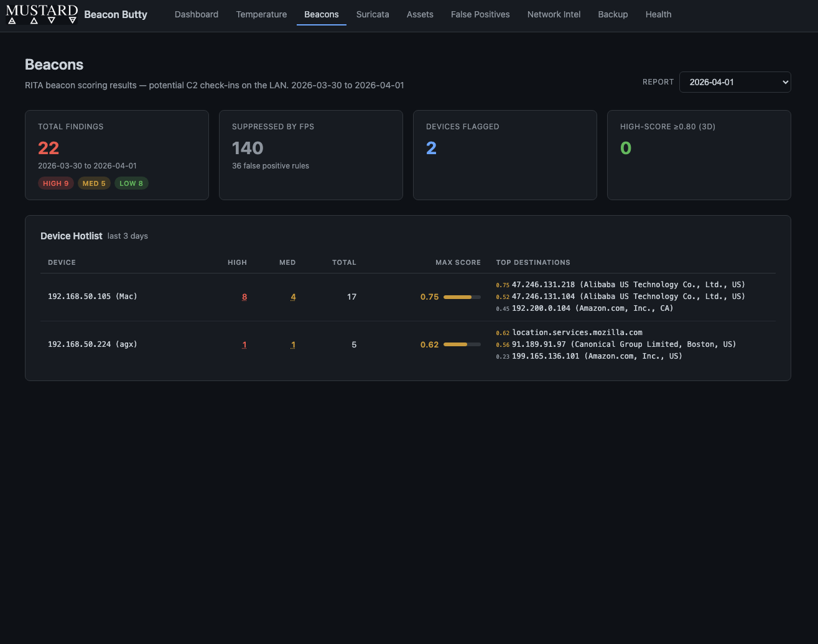Image resolution: width=818 pixels, height=644 pixels.
Task: Select the 0.75 max score bar
Action: (x=460, y=297)
